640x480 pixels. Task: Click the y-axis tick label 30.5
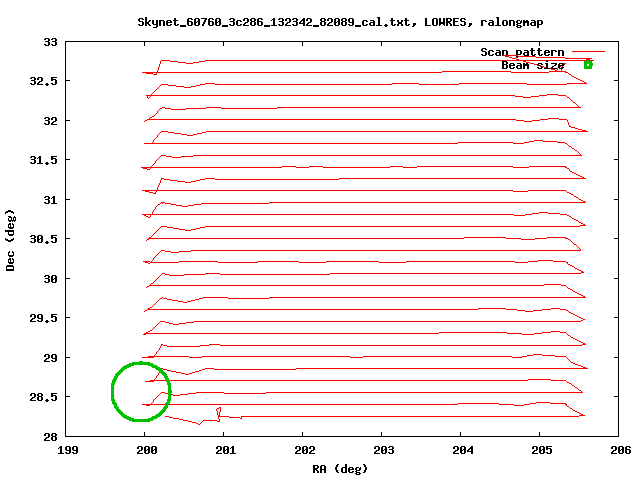coord(44,239)
